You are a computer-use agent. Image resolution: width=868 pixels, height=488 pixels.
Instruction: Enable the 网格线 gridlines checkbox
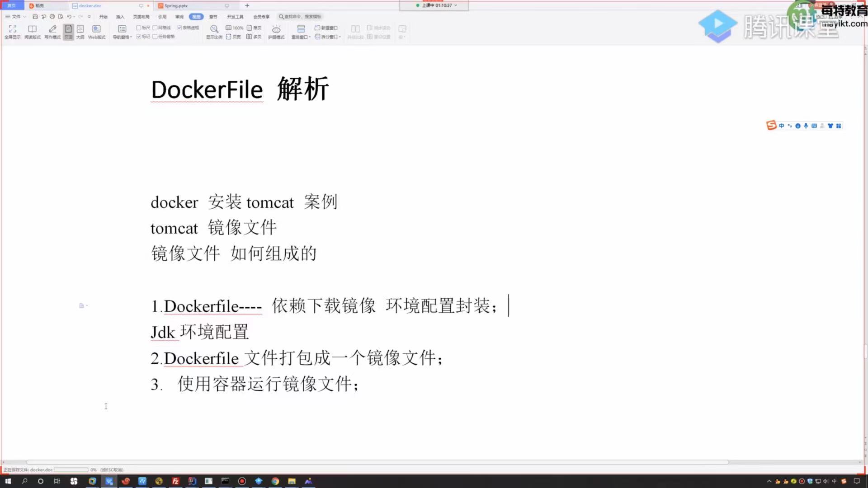click(x=155, y=28)
